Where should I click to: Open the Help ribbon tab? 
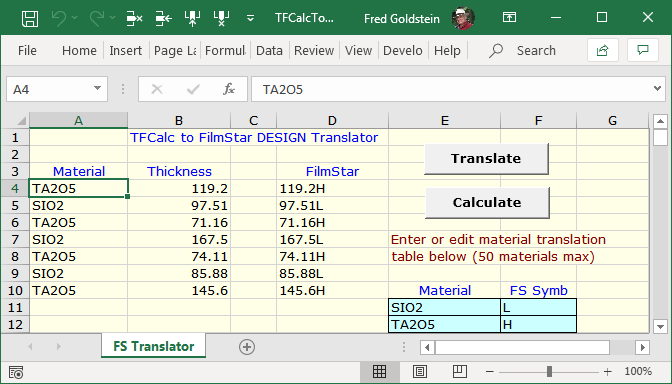pos(447,51)
